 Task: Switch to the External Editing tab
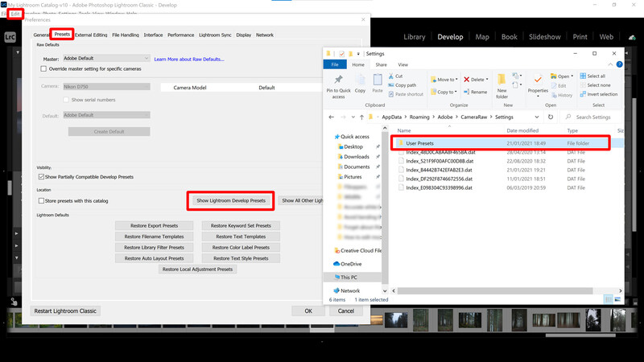point(91,35)
